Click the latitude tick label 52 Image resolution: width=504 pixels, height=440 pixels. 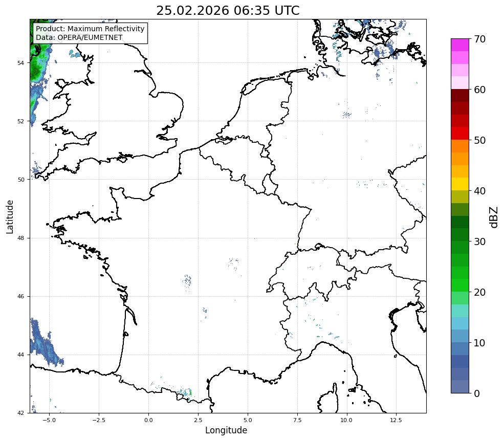click(20, 121)
